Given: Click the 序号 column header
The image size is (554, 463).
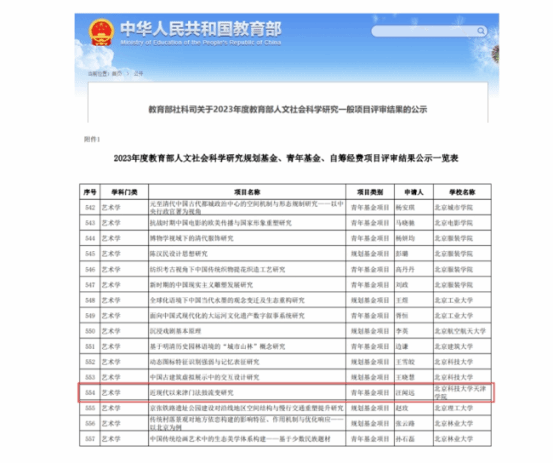Looking at the screenshot, I should [90, 192].
